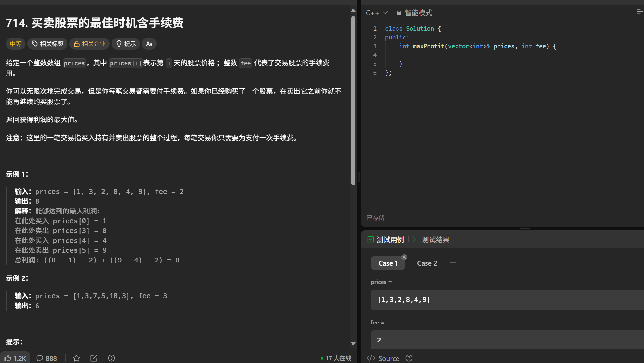Viewport: 644px width, 363px height.
Task: Click the share external link icon
Action: point(94,358)
